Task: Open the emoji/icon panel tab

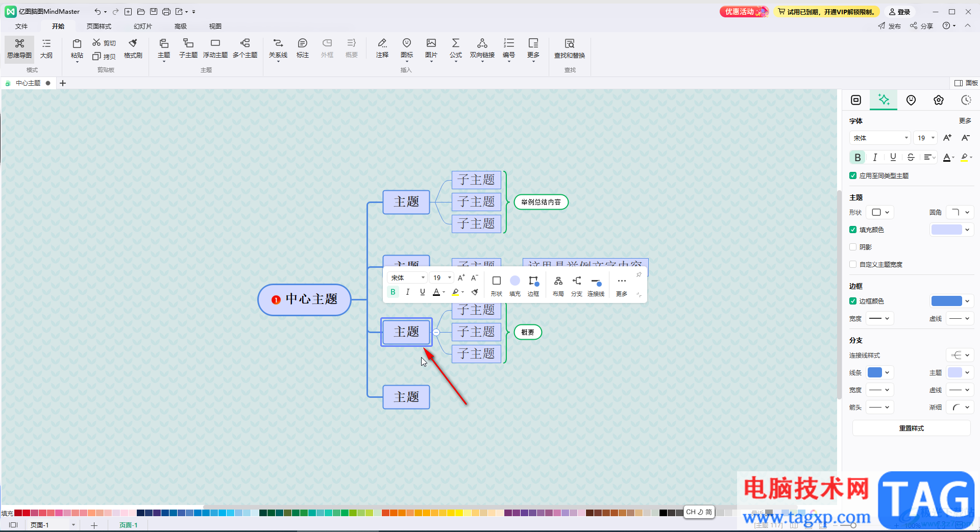Action: coord(911,100)
